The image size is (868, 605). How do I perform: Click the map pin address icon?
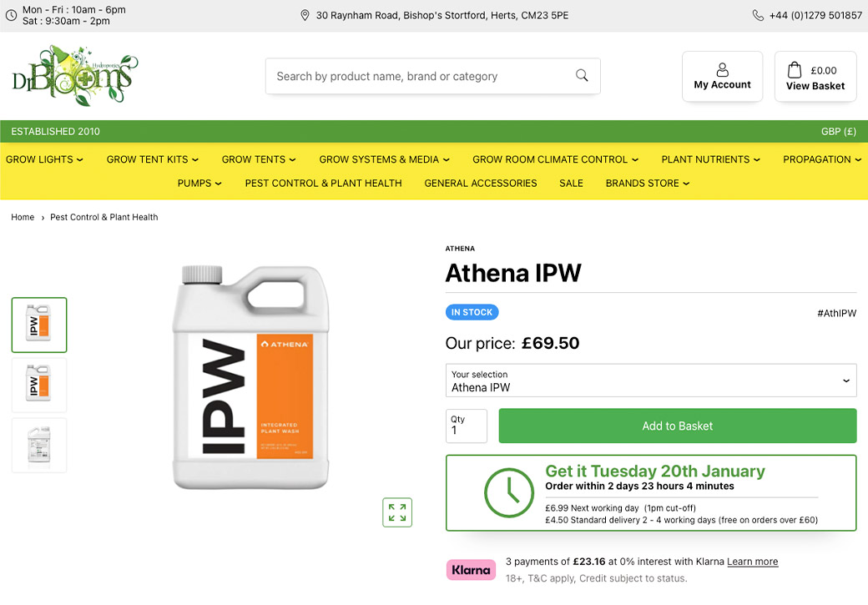click(305, 15)
